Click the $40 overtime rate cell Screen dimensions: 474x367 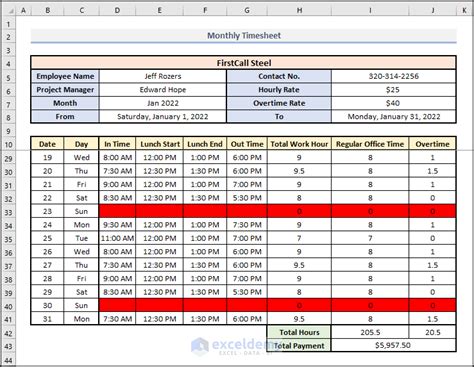point(394,103)
